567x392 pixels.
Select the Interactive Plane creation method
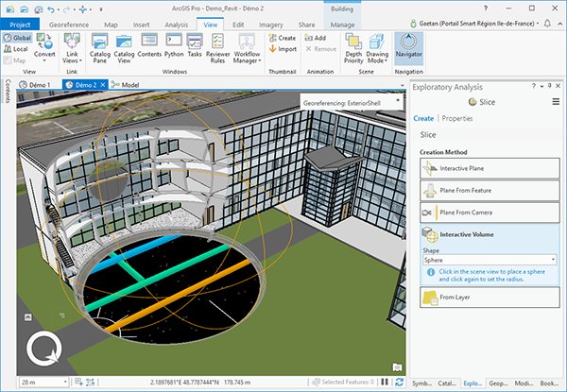tap(490, 168)
